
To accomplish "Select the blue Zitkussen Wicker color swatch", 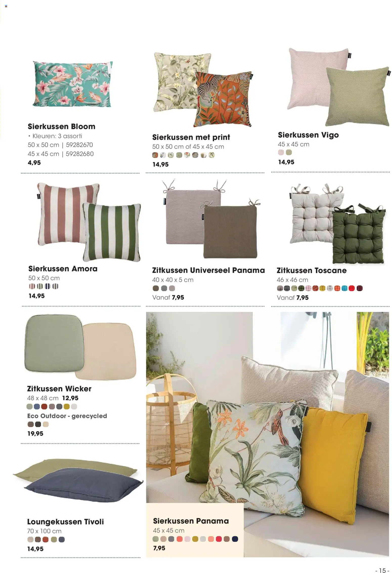I will [37, 407].
